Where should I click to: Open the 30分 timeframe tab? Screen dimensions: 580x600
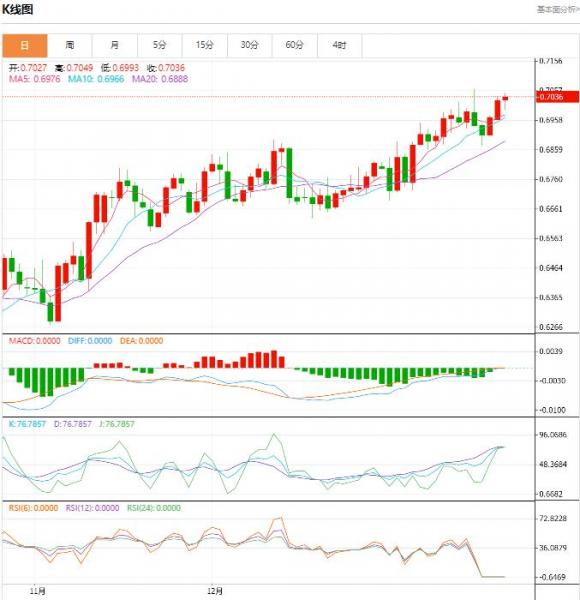(x=249, y=46)
